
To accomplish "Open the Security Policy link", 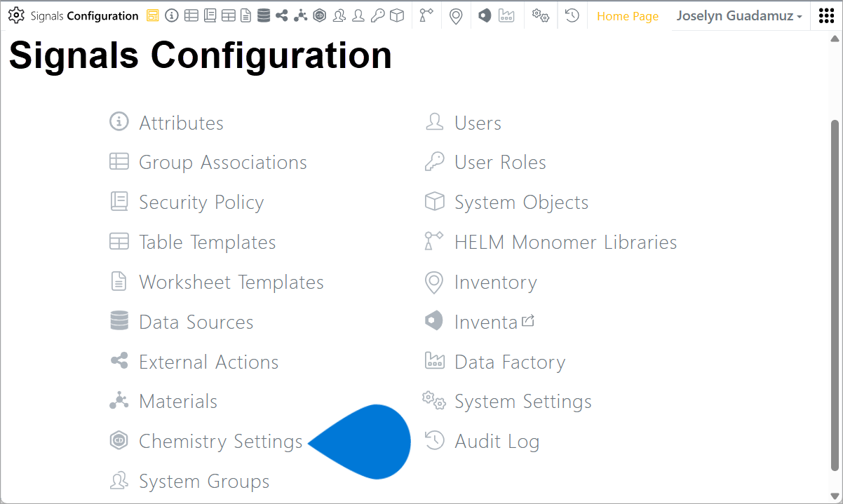I will [201, 203].
